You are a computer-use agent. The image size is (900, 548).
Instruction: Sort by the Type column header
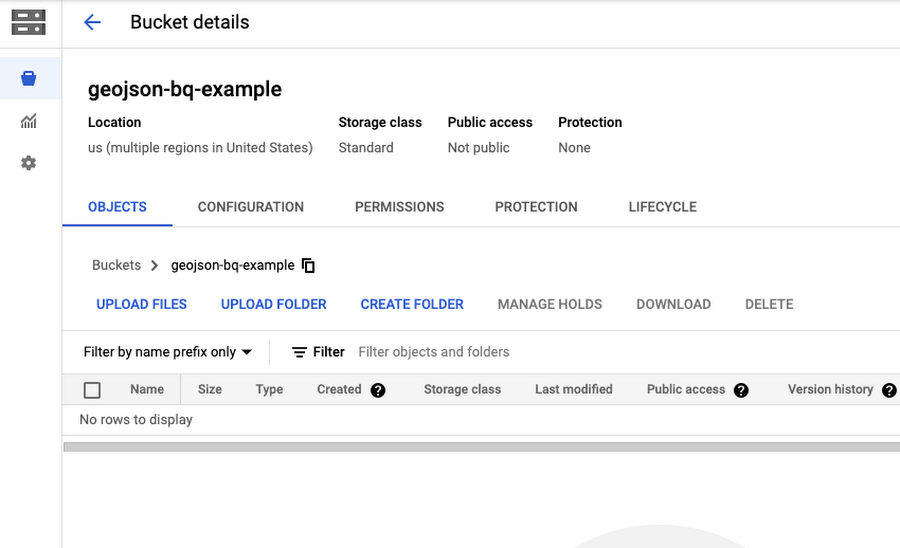tap(269, 389)
